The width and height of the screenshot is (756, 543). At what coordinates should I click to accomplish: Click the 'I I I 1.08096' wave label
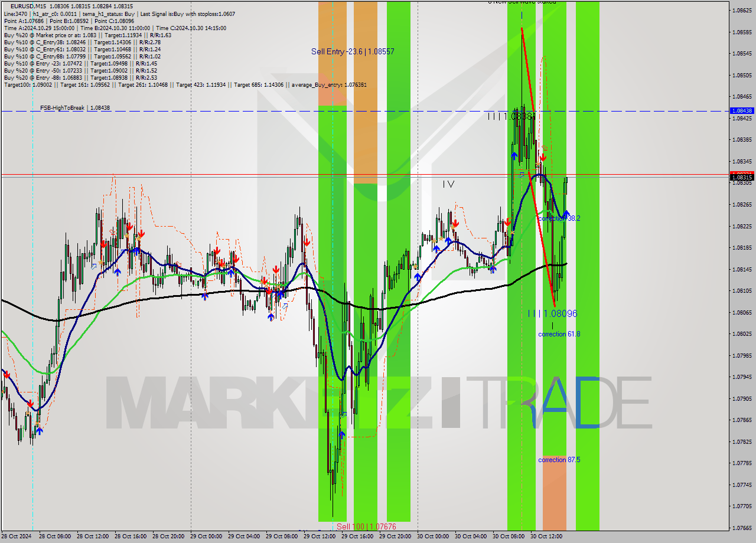tap(552, 313)
